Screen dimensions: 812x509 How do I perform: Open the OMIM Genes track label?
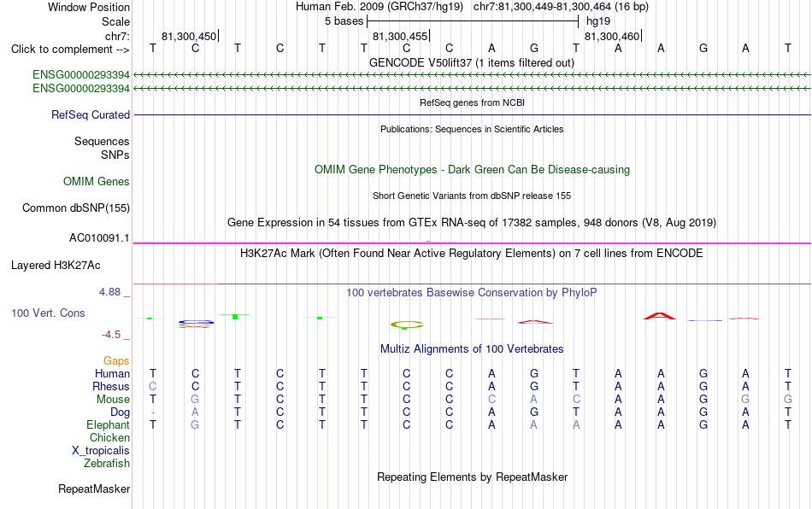pyautogui.click(x=97, y=182)
